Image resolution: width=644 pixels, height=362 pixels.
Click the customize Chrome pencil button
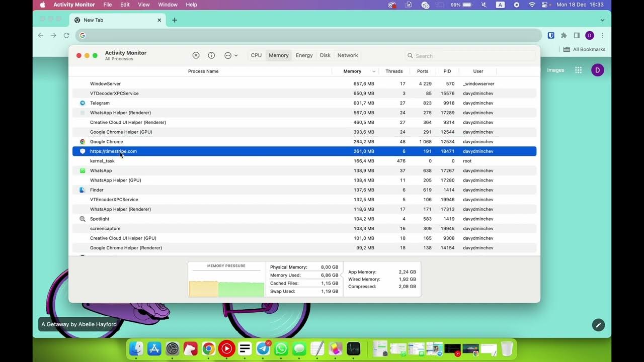598,325
